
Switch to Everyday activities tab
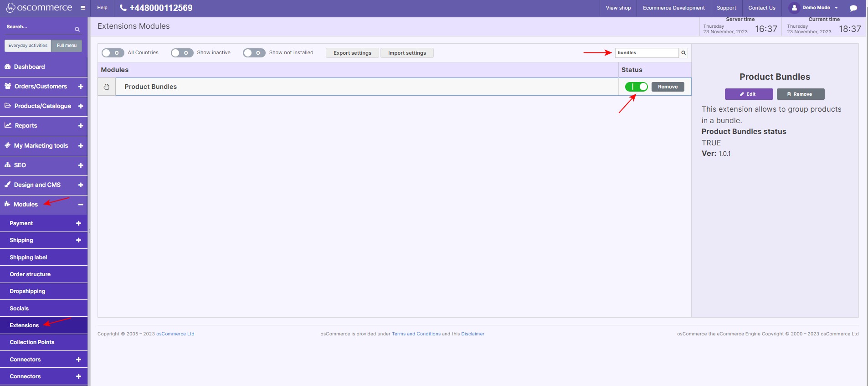(28, 46)
